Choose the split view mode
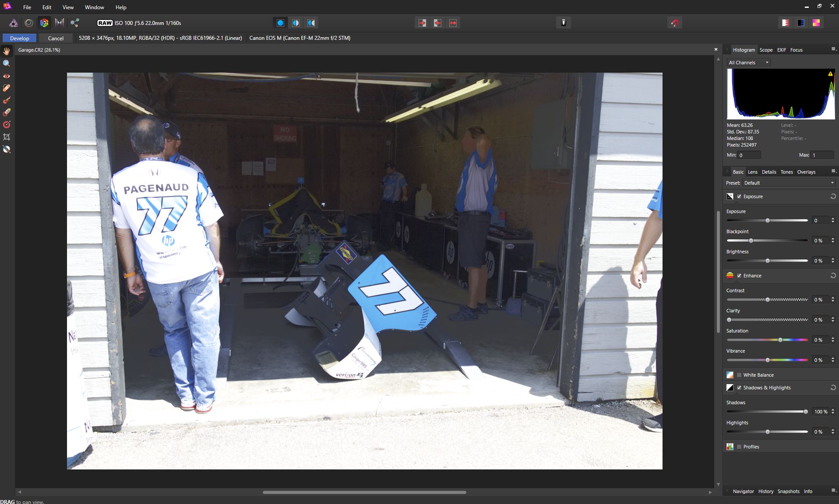839x504 pixels. 296,23
